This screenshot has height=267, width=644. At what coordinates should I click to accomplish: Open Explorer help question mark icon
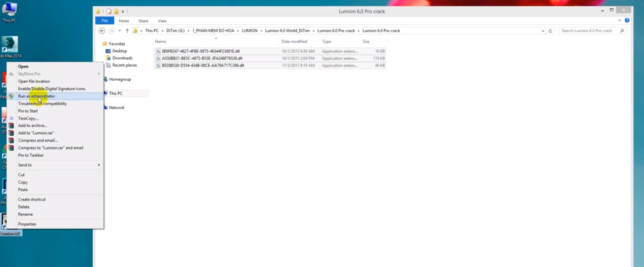click(627, 20)
